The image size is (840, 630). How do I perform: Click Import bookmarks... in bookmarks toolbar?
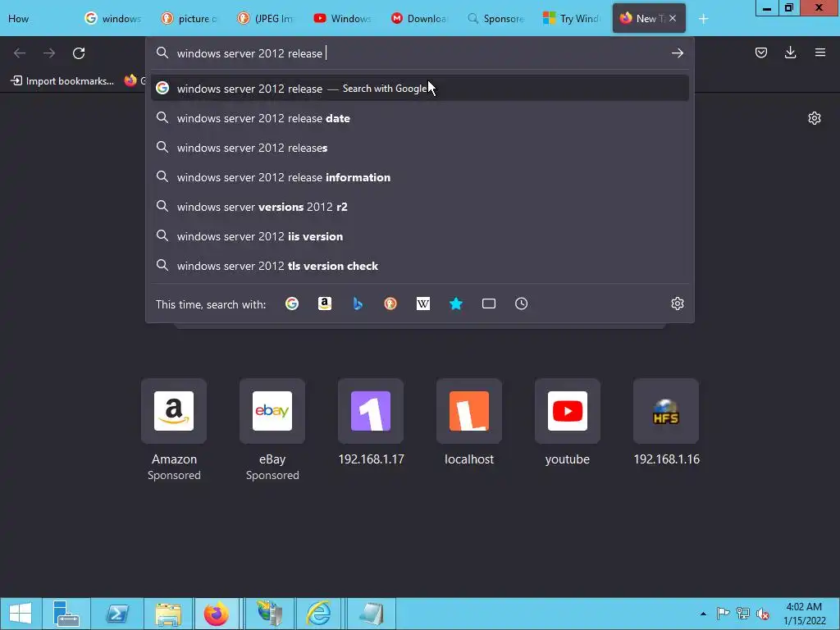[x=62, y=81]
